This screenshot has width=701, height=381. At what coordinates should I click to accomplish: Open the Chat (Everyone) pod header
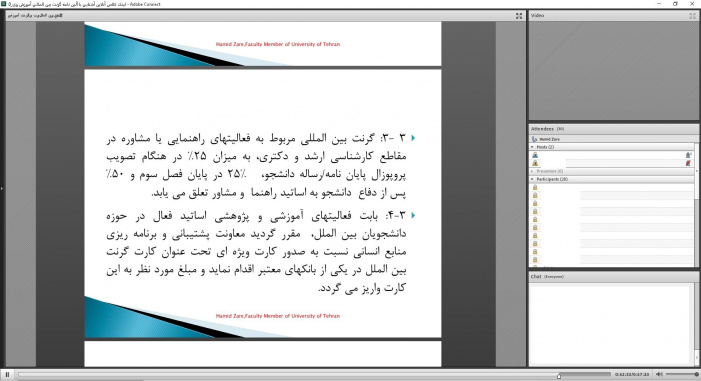(613, 277)
